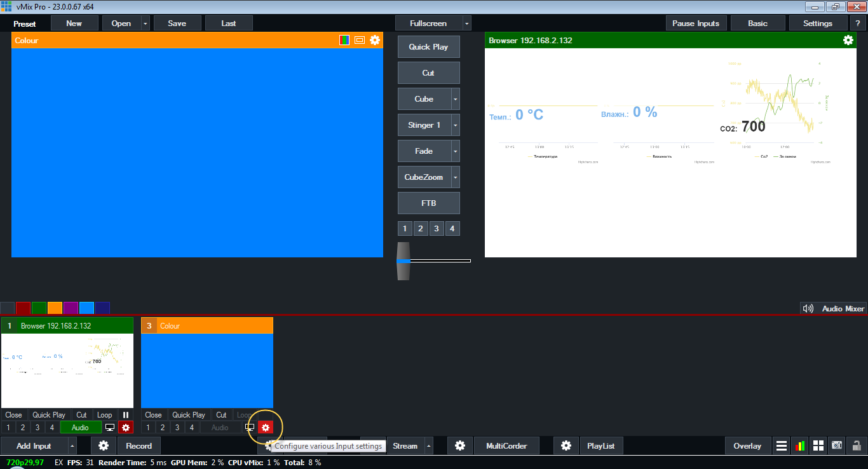868x469 pixels.
Task: Click the padlock icon at bottom right
Action: [857, 445]
